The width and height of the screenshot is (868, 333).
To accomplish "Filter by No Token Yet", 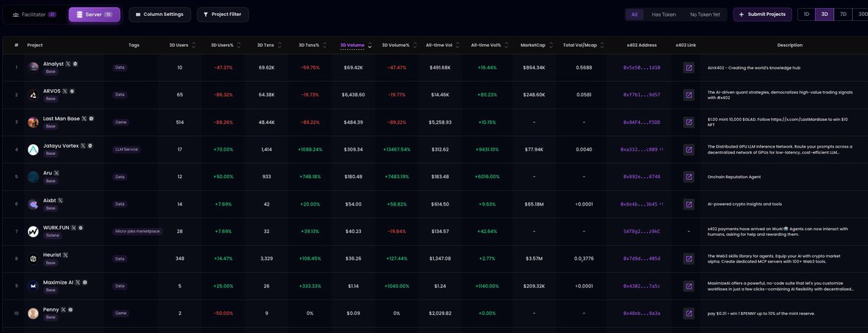I will (705, 14).
